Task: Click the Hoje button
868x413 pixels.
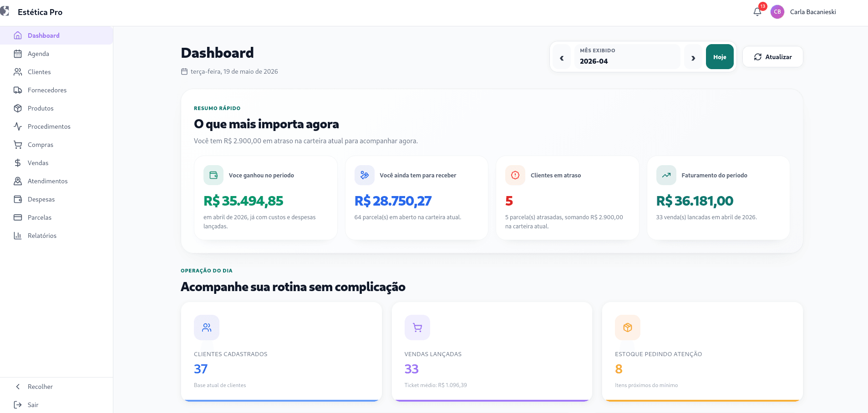Action: pyautogui.click(x=720, y=57)
